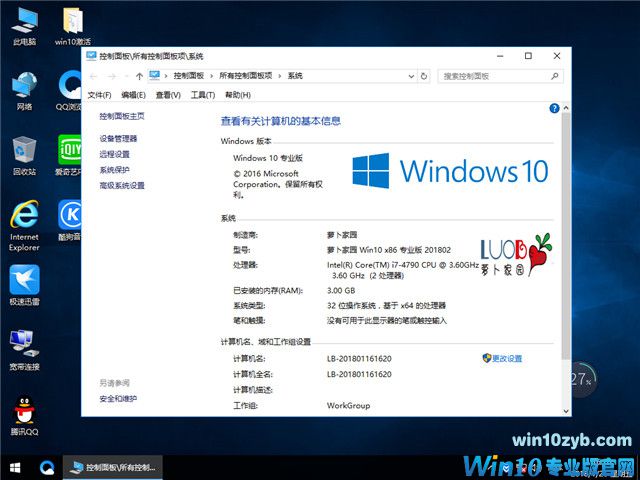Open the 工具(T) menu

coord(203,95)
